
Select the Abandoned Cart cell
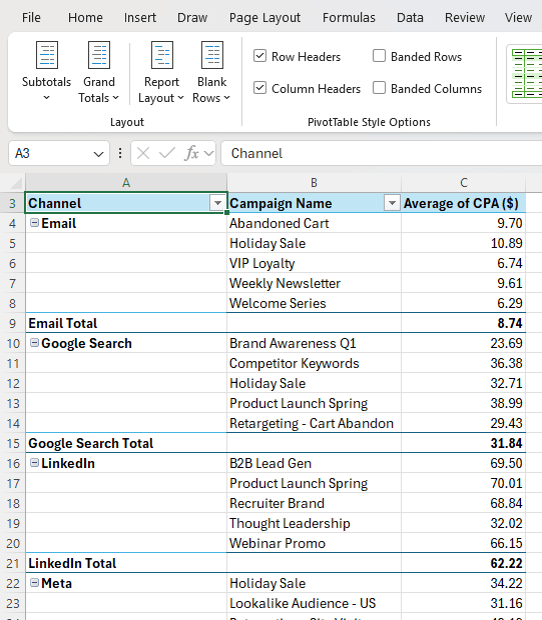[x=314, y=223]
